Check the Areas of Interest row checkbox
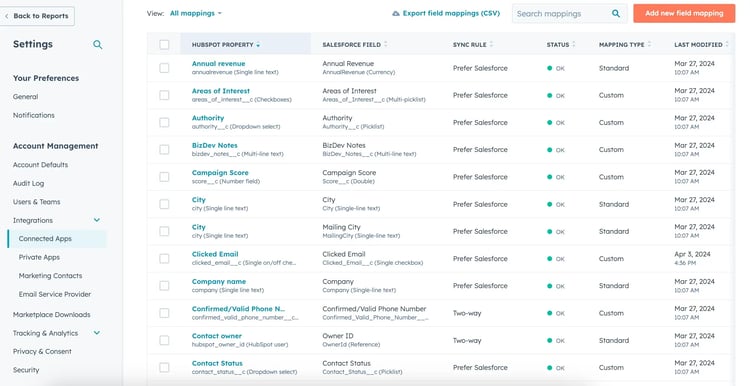 tap(164, 95)
